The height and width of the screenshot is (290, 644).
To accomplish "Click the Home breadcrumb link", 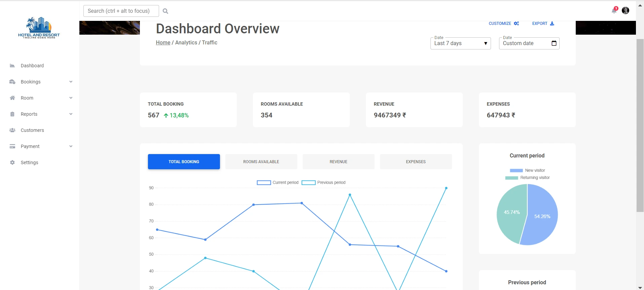I will [x=163, y=42].
